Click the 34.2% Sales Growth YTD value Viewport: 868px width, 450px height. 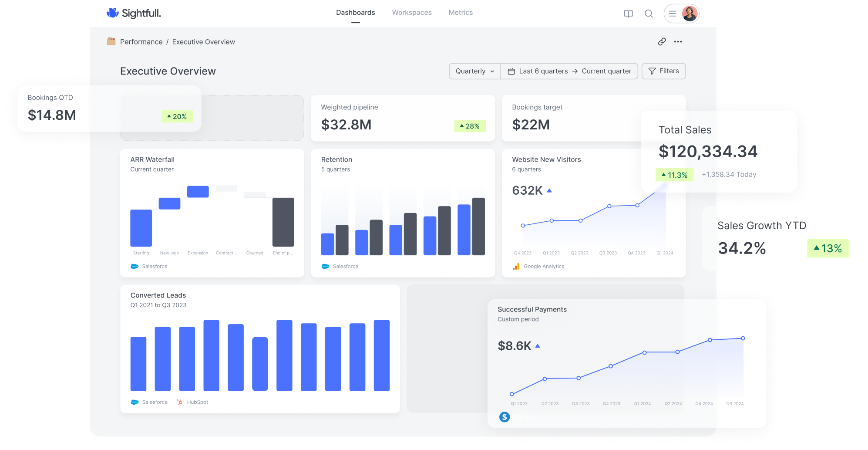click(742, 248)
